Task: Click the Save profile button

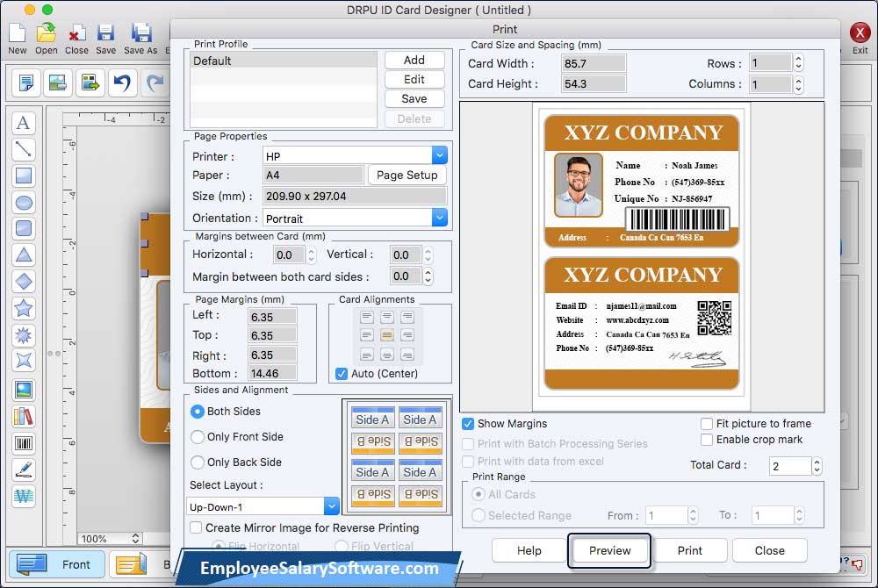Action: click(414, 99)
